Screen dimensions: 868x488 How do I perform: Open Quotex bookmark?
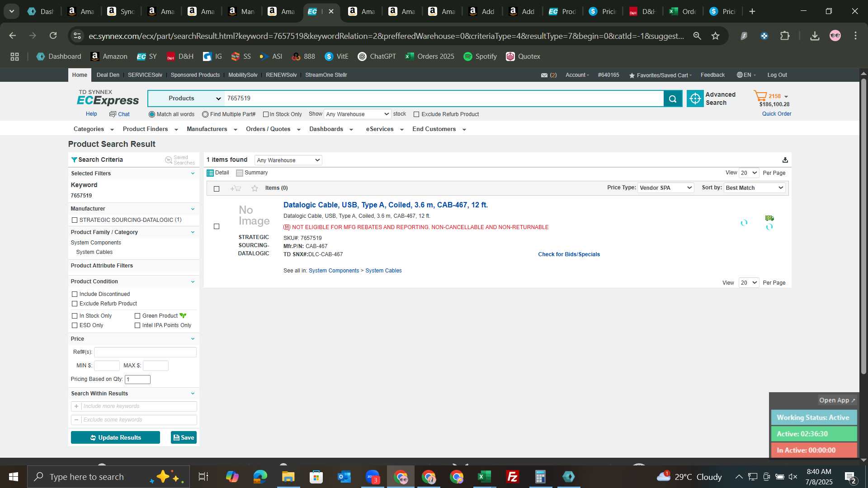(x=523, y=56)
